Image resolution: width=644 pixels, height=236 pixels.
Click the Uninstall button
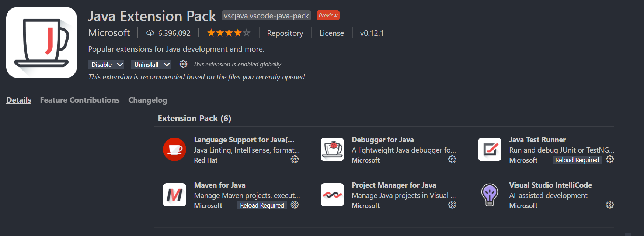[x=146, y=65]
